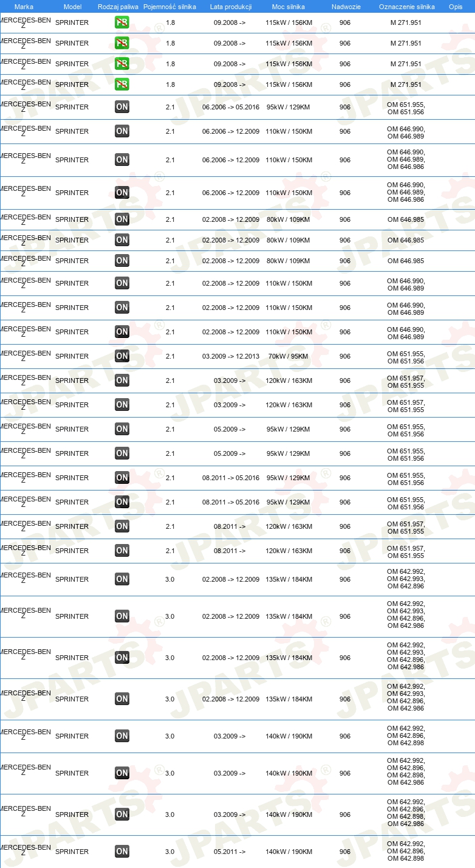475x868 pixels.
Task: Click 95kW / 129KM in the 06.2006 -> 05.2016 row
Action: tap(289, 107)
